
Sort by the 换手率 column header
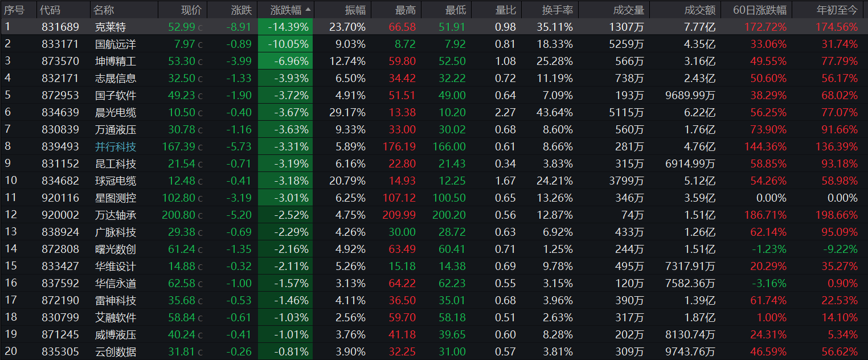pos(558,10)
